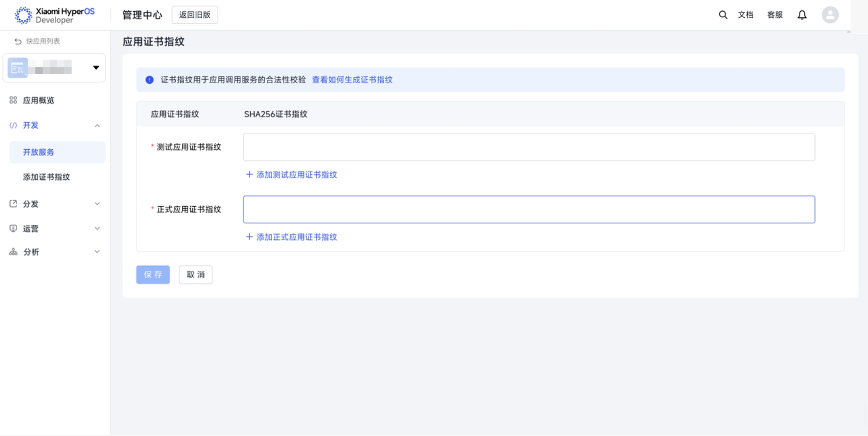Click the 返回旧版 button
This screenshot has width=868, height=436.
(195, 15)
